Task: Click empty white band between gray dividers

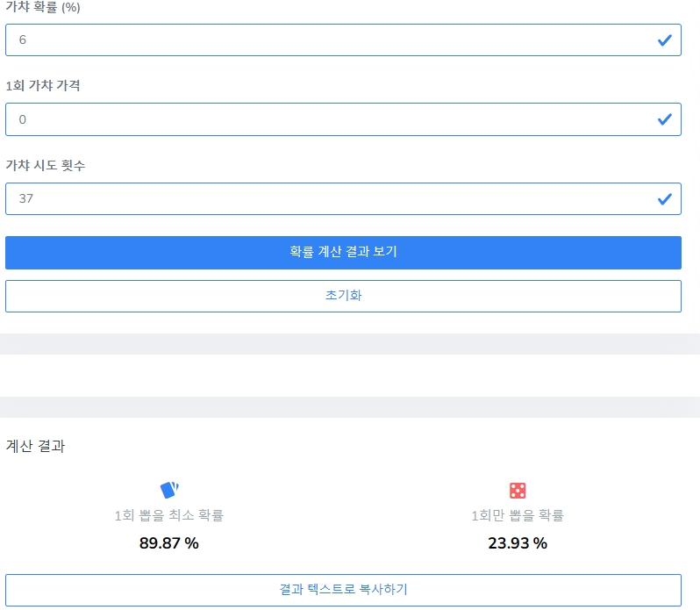Action: coord(350,376)
